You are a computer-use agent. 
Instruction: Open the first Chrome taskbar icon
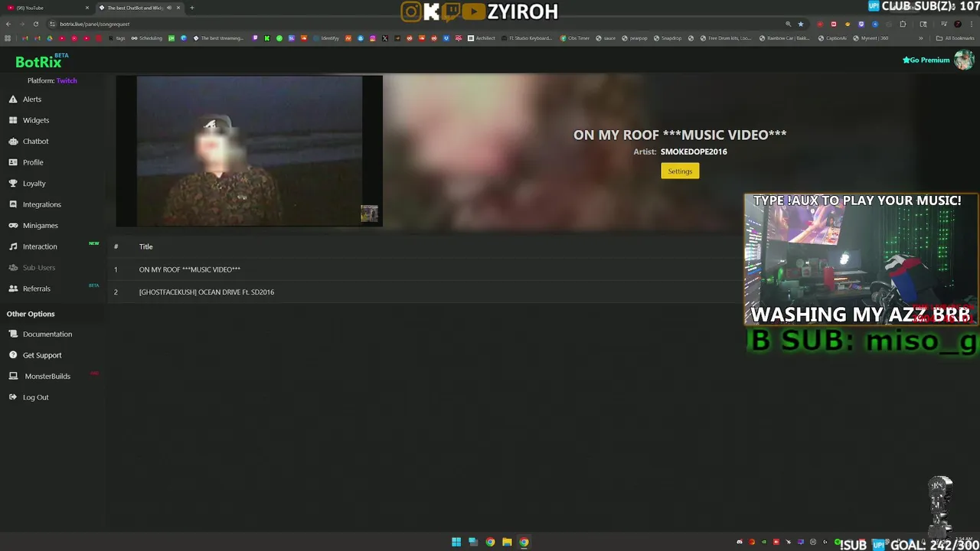point(490,542)
